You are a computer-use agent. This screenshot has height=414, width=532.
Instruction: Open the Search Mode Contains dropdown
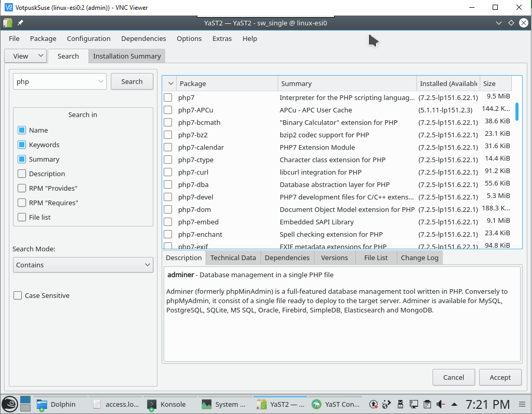(83, 265)
